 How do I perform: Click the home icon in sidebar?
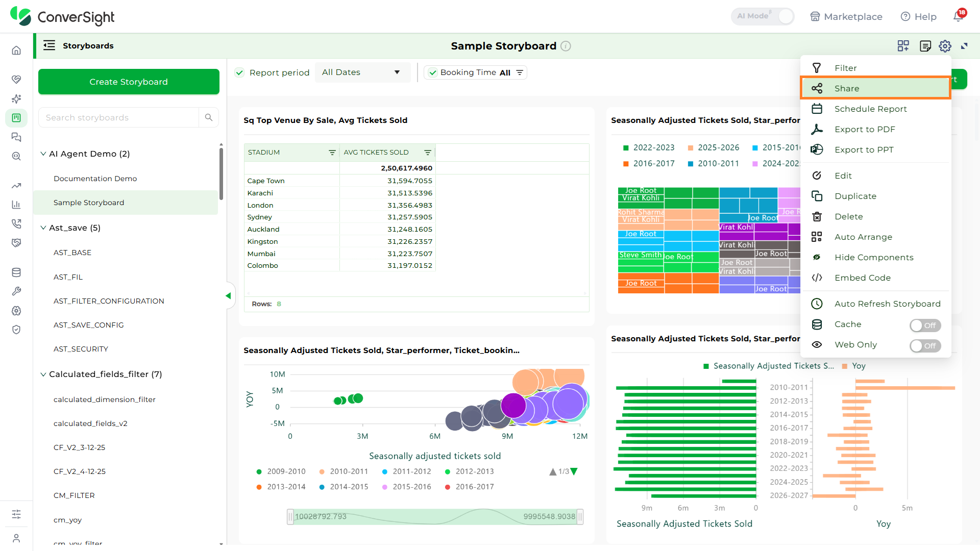pos(16,50)
